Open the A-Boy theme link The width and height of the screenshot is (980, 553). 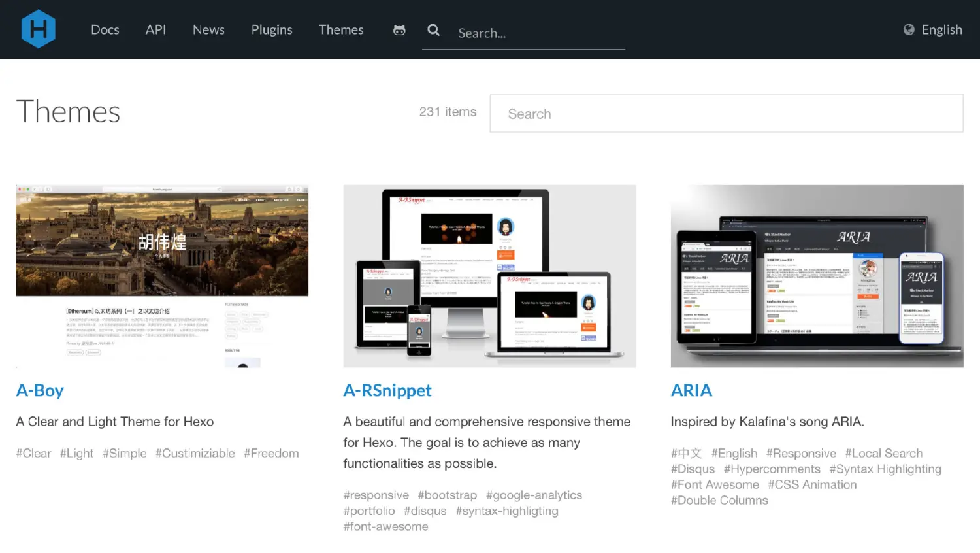40,390
